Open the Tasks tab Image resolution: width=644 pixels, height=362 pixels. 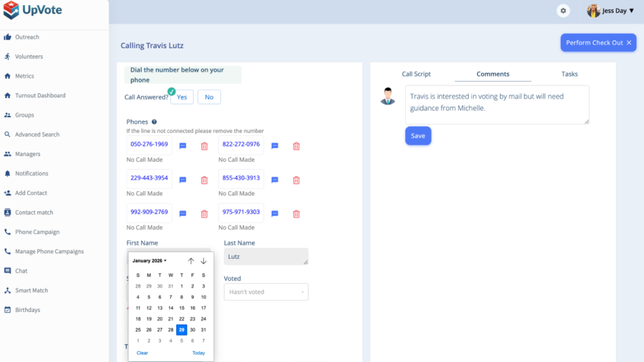pos(569,74)
